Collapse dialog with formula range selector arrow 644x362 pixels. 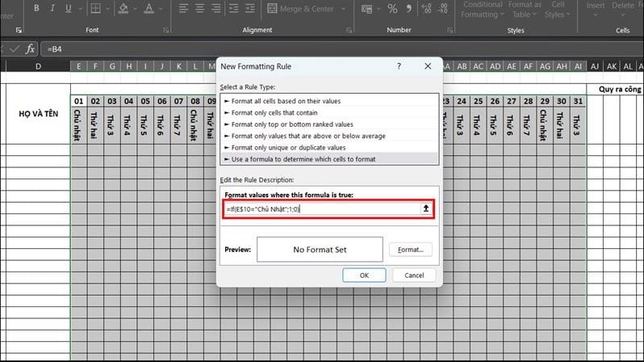pyautogui.click(x=426, y=208)
